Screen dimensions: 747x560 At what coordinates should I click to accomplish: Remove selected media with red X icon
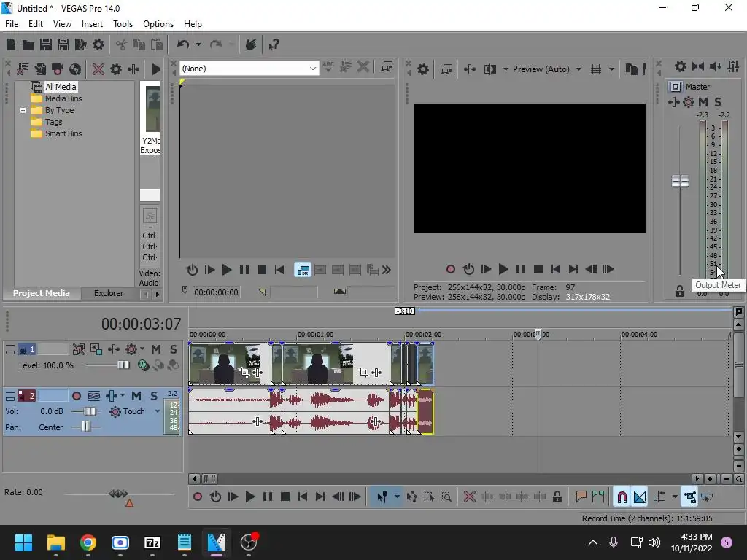98,69
